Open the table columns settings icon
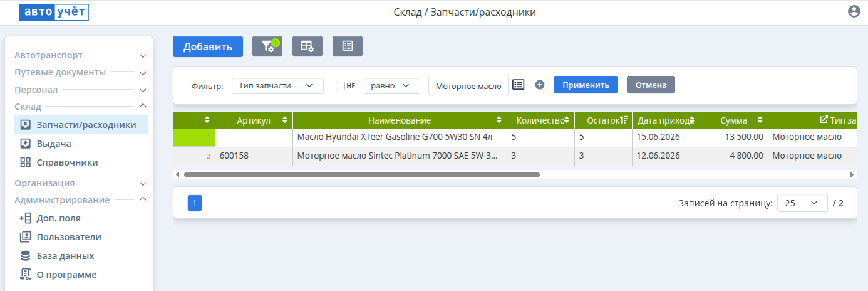868x291 pixels. (x=307, y=46)
